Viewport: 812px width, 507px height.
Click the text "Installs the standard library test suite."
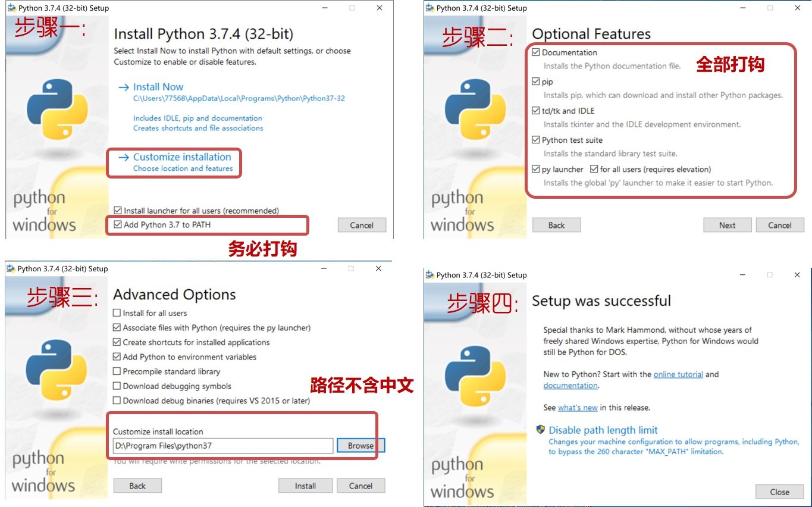[610, 154]
